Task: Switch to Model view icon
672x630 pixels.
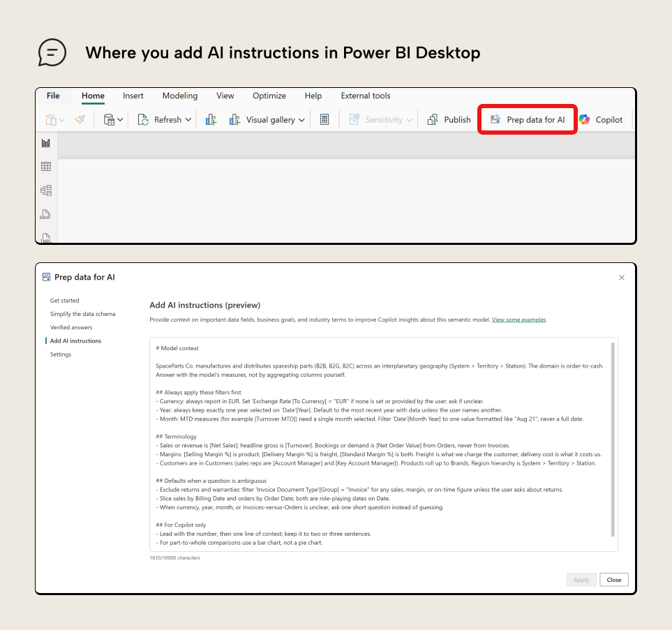Action: pos(46,190)
